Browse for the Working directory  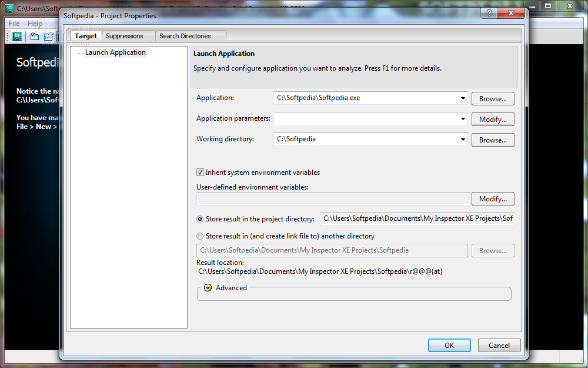[x=493, y=140]
